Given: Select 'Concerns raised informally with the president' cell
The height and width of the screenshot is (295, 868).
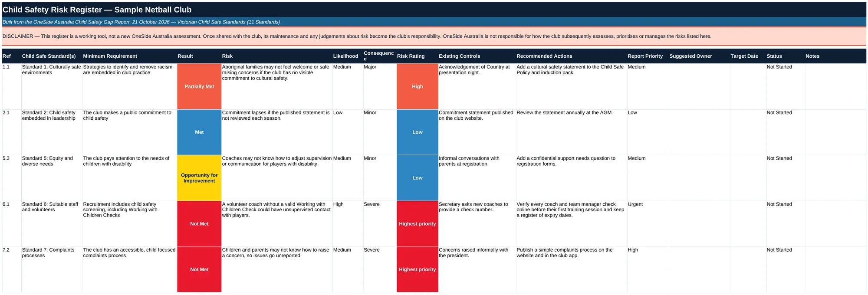Looking at the screenshot, I should click(477, 269).
